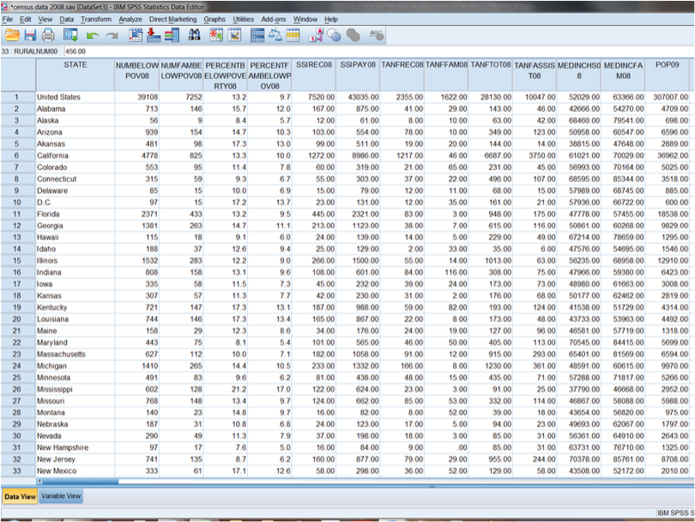Image resolution: width=695 pixels, height=522 pixels.
Task: Select the NUMBELOWPOV08 column header
Action: (137, 75)
